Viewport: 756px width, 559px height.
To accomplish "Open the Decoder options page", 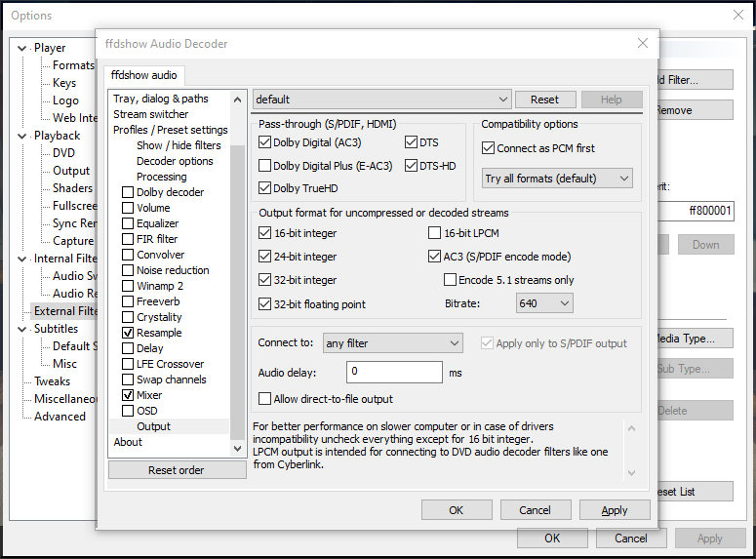I will click(175, 161).
